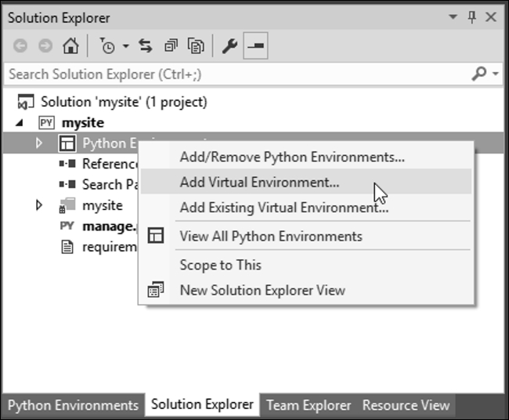
Task: Choose Scope to This
Action: 306,265
